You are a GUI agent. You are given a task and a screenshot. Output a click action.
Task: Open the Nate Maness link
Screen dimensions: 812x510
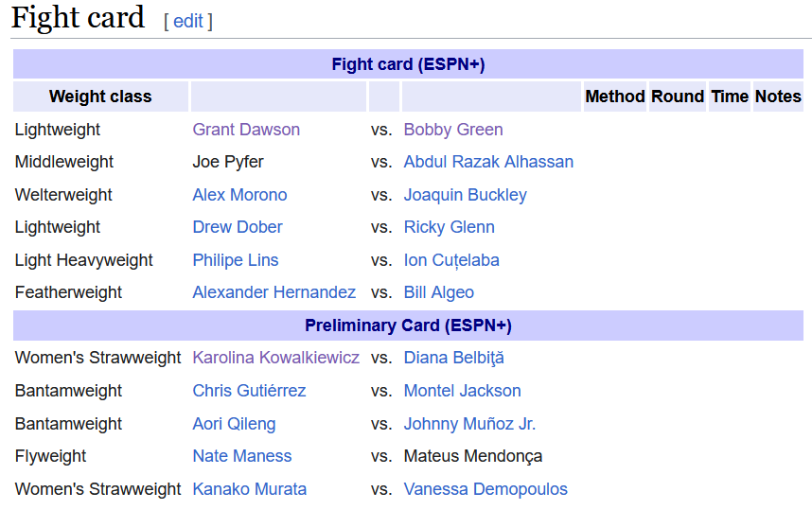(x=242, y=456)
